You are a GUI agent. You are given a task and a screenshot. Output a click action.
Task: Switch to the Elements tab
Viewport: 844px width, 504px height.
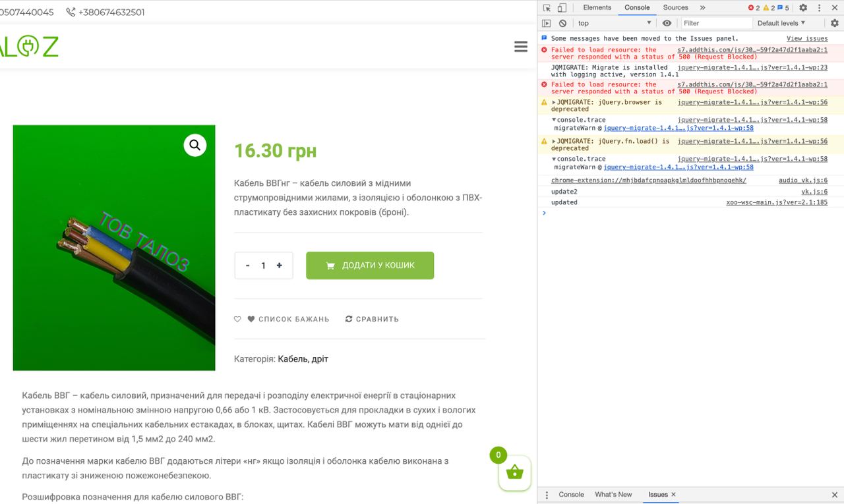click(x=597, y=8)
